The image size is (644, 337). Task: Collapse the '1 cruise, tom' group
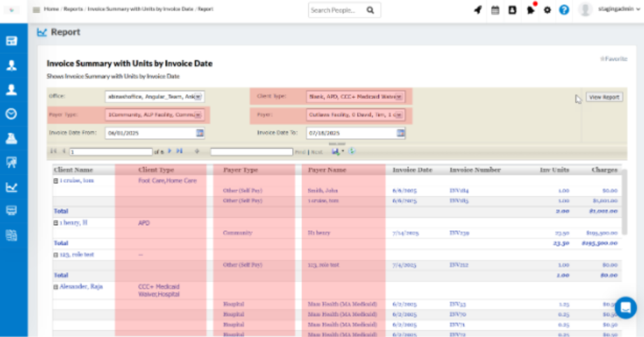coord(55,181)
